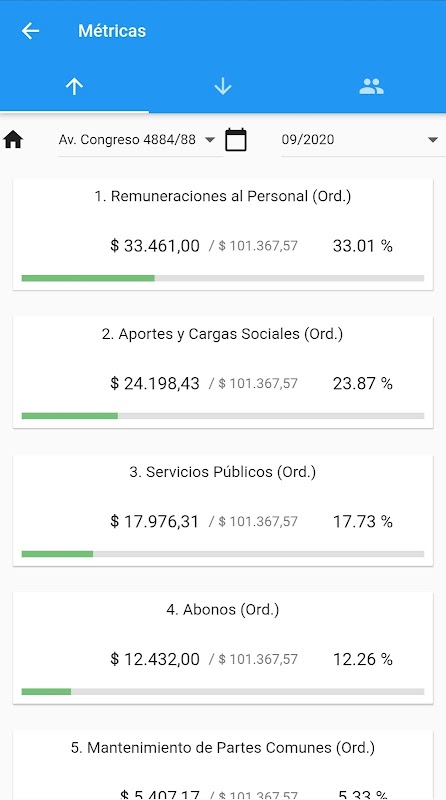The width and height of the screenshot is (446, 800).
Task: Open the people group tab
Action: (371, 87)
